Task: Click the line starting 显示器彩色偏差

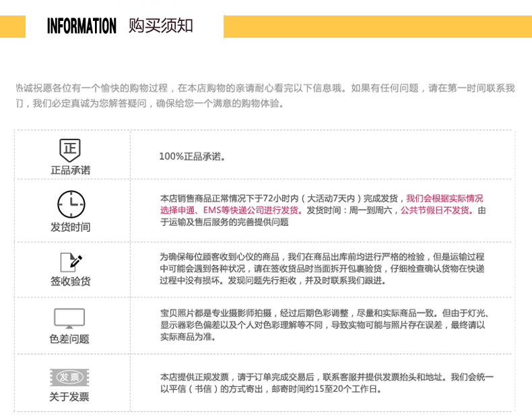Action: [x=323, y=325]
